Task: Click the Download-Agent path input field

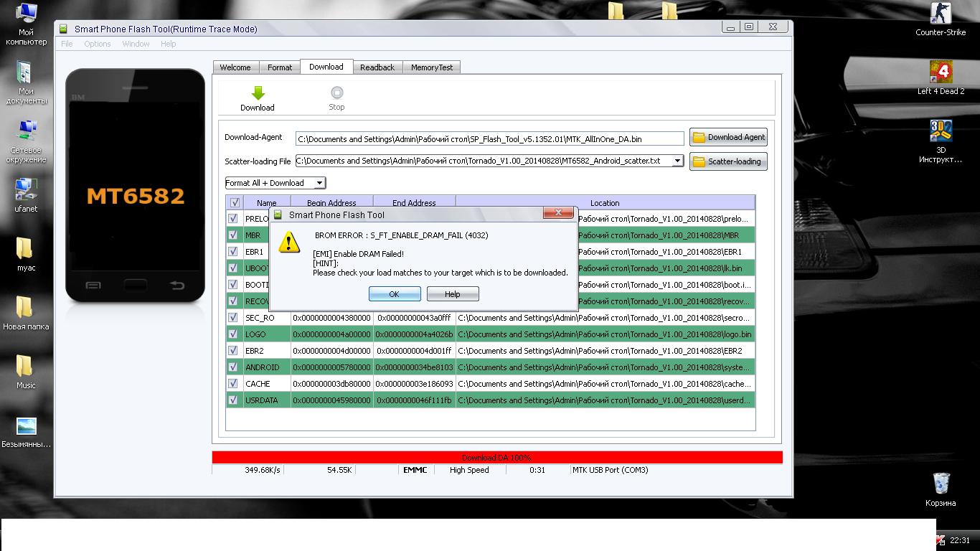Action: click(x=489, y=138)
